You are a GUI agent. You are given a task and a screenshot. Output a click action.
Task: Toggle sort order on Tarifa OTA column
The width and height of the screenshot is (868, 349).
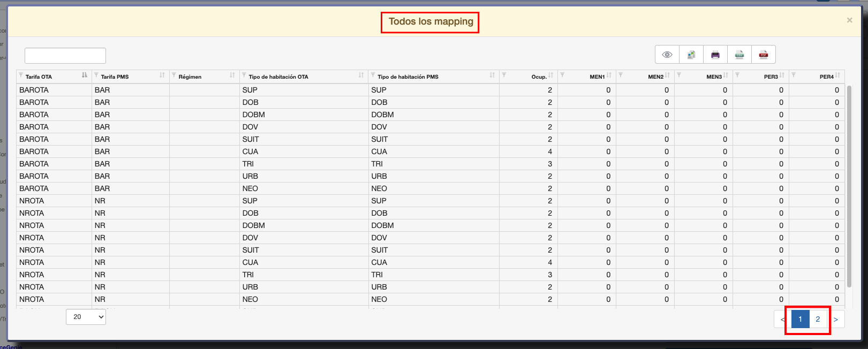pyautogui.click(x=85, y=75)
